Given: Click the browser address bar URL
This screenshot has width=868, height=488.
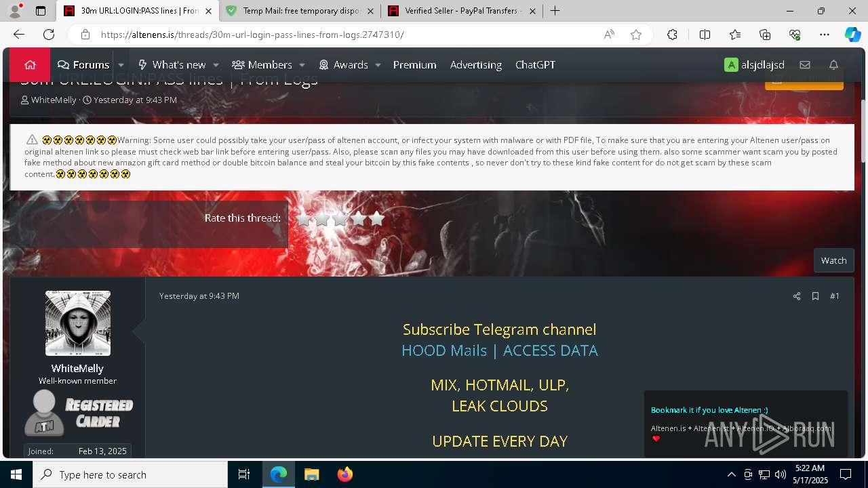Looking at the screenshot, I should (x=252, y=35).
